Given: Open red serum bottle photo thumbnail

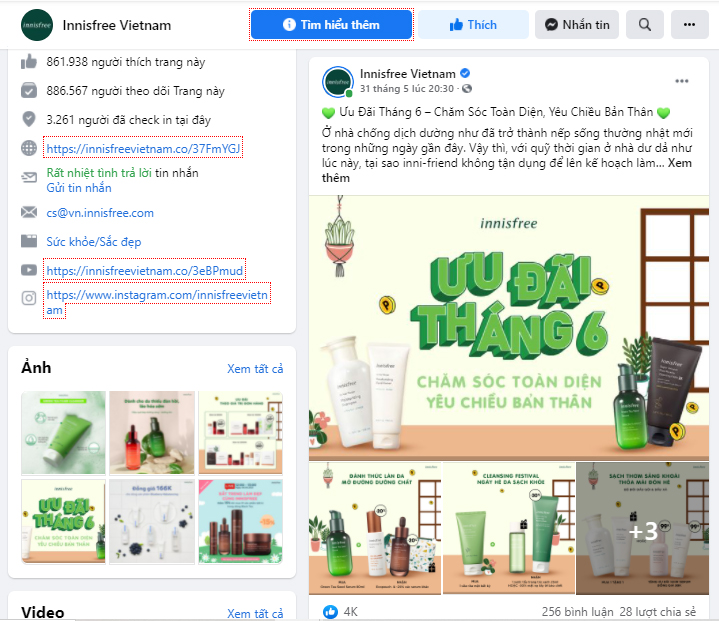Looking at the screenshot, I should (152, 432).
